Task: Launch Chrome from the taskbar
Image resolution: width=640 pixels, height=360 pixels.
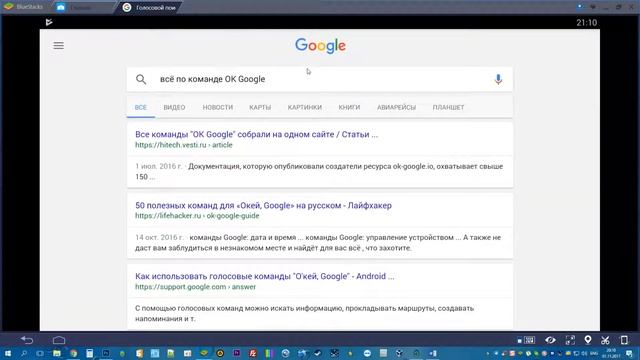Action: tap(73, 353)
